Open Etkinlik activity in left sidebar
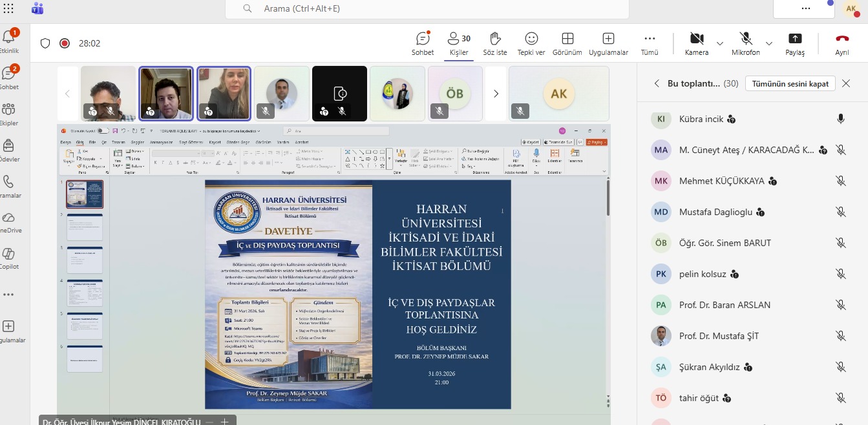Image resolution: width=868 pixels, height=425 pixels. point(10,40)
